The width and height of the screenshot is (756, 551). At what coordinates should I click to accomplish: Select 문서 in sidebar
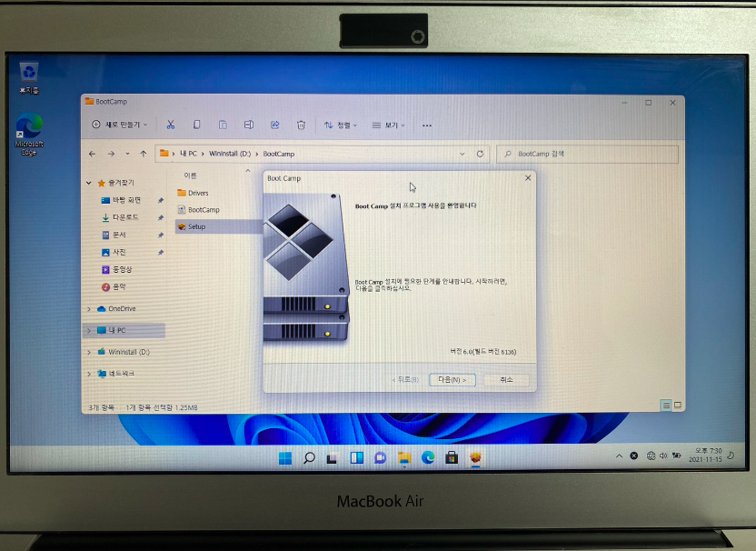coord(119,235)
